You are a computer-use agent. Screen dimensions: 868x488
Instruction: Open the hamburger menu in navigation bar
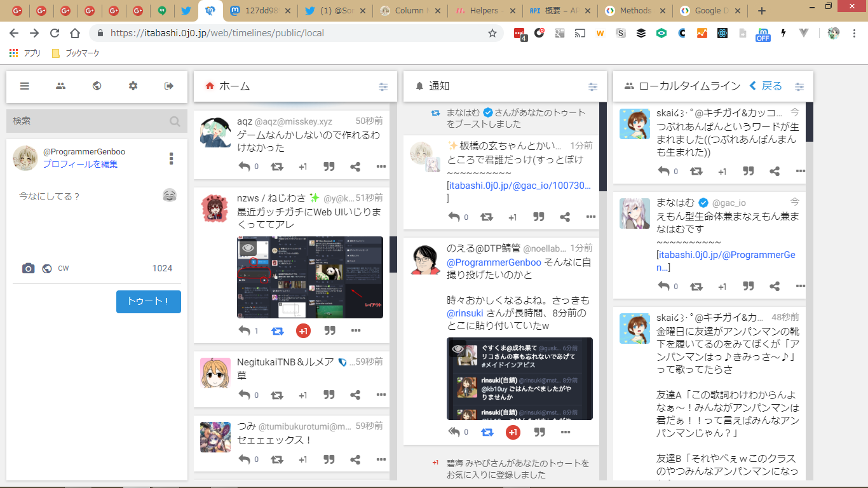pyautogui.click(x=24, y=86)
